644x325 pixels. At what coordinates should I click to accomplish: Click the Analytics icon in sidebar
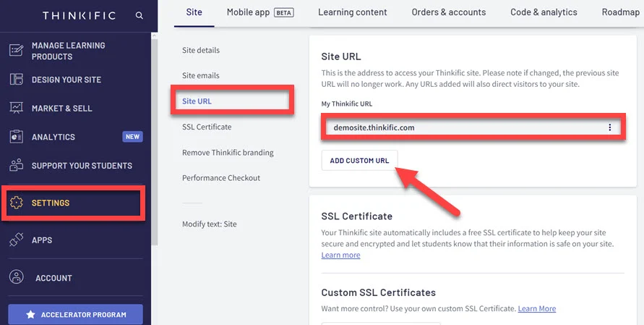click(16, 137)
